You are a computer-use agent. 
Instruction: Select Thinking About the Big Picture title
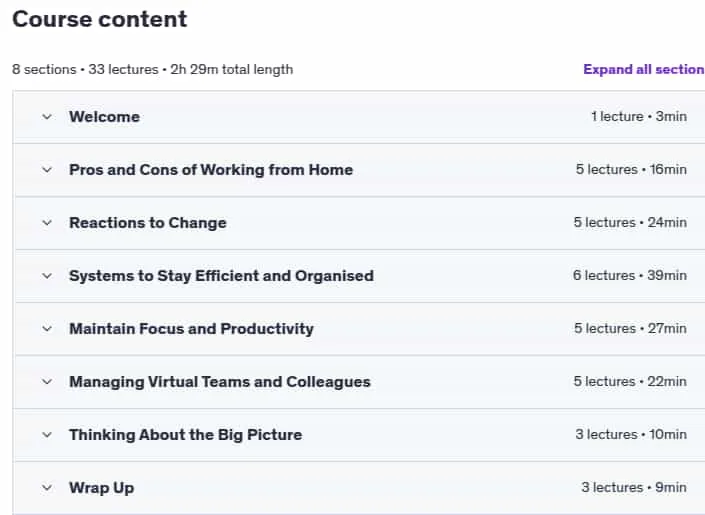point(185,435)
